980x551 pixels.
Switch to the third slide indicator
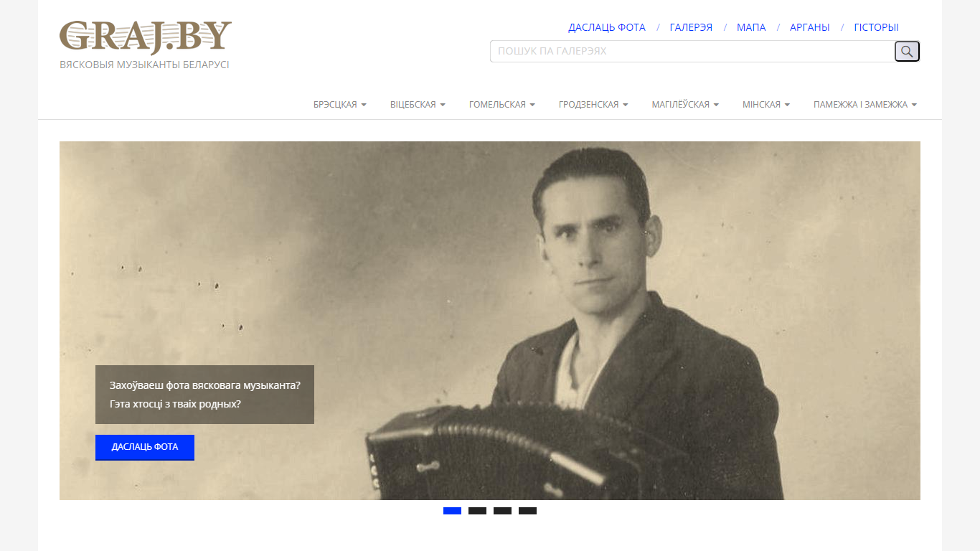point(502,511)
